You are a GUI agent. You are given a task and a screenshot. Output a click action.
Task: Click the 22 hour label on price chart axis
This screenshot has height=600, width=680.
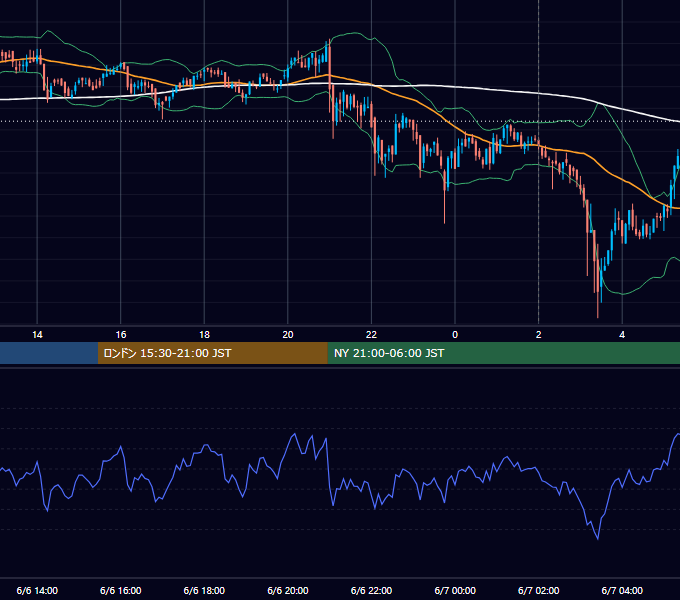pyautogui.click(x=371, y=335)
